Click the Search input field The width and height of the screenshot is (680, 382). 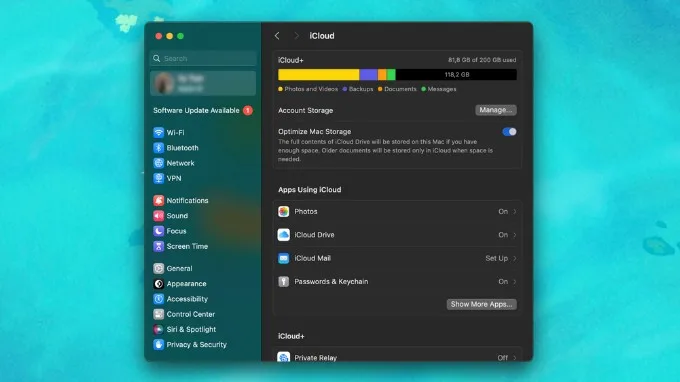click(x=203, y=59)
